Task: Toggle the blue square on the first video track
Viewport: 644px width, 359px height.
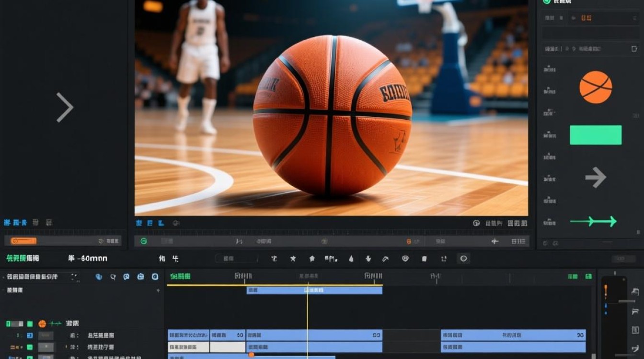Action: click(30, 336)
